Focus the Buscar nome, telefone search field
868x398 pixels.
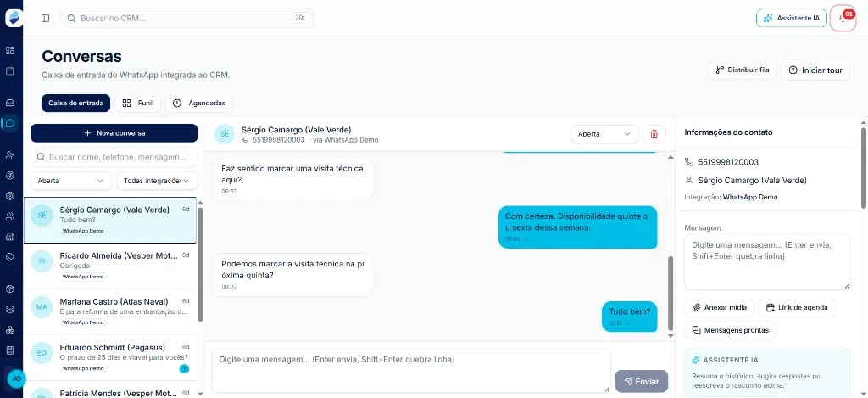(114, 158)
